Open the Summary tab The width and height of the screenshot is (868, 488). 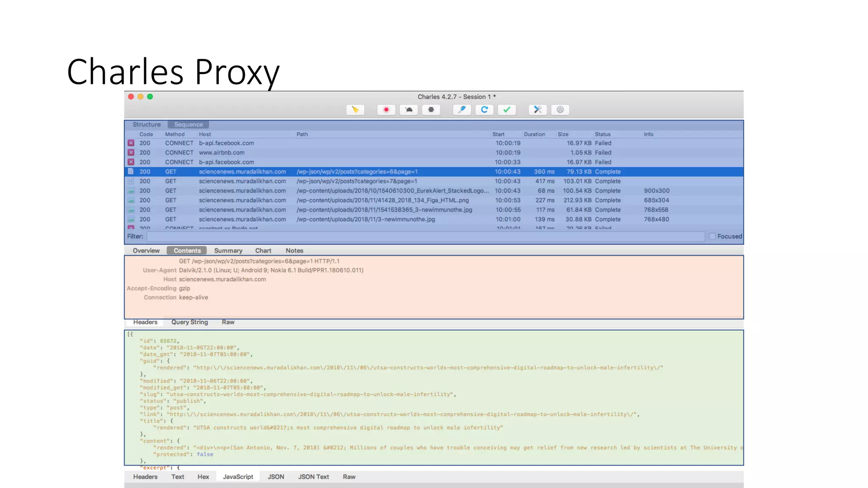click(228, 251)
